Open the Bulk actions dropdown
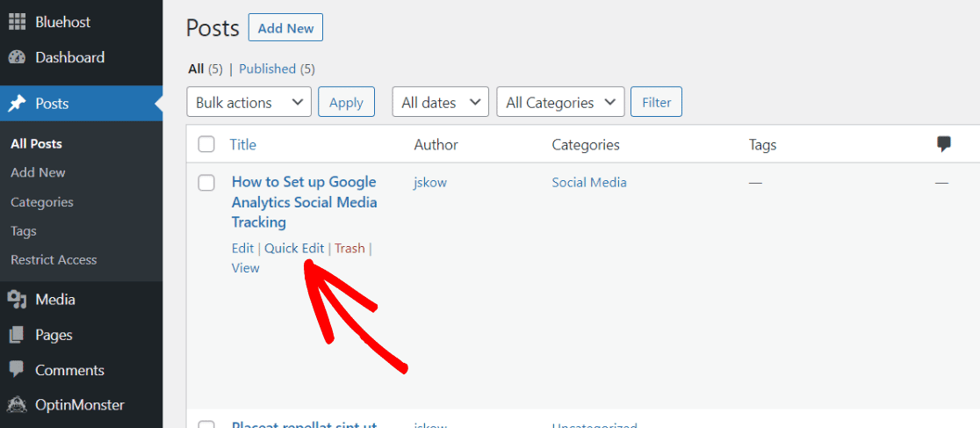The image size is (980, 428). coord(249,102)
